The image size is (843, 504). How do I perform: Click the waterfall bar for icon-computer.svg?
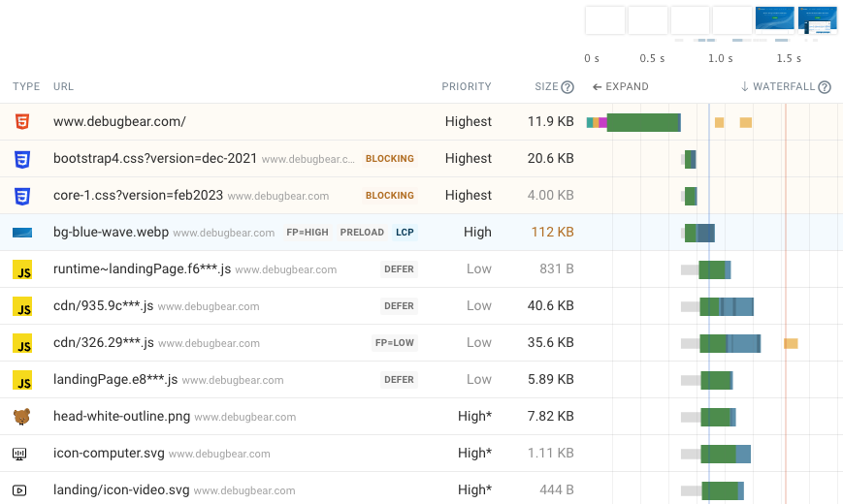pos(726,454)
